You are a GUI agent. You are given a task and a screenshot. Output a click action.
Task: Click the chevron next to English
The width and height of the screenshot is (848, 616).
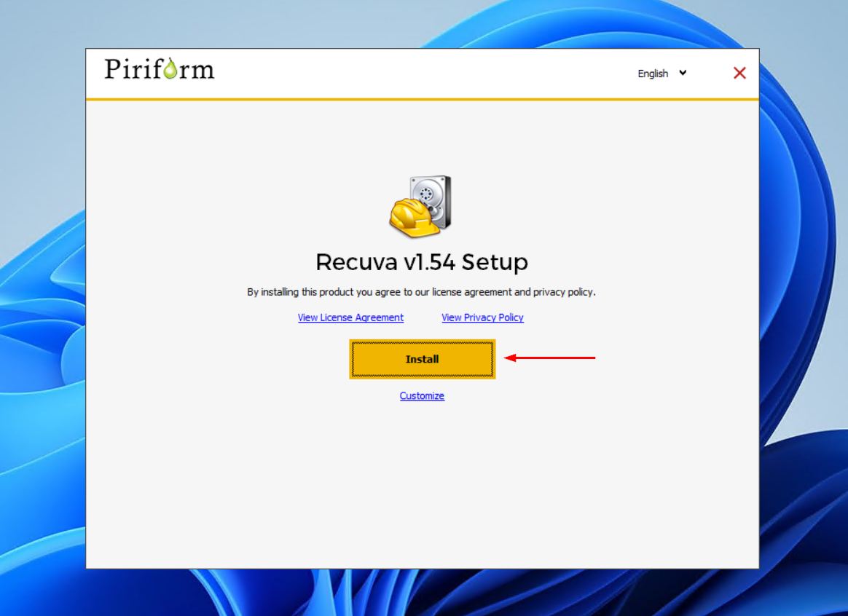(x=682, y=74)
